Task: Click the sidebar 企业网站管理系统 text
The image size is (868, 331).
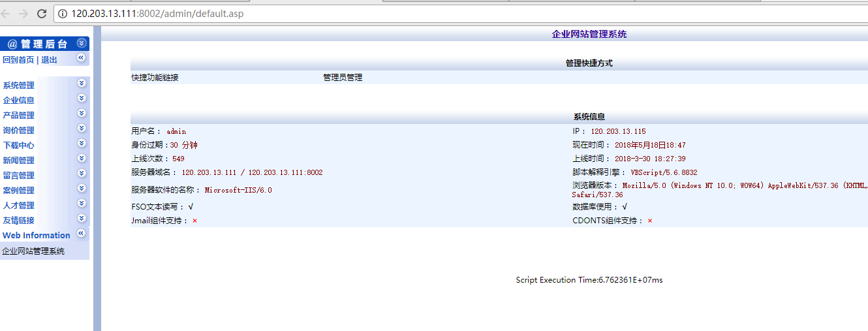Action: [33, 251]
